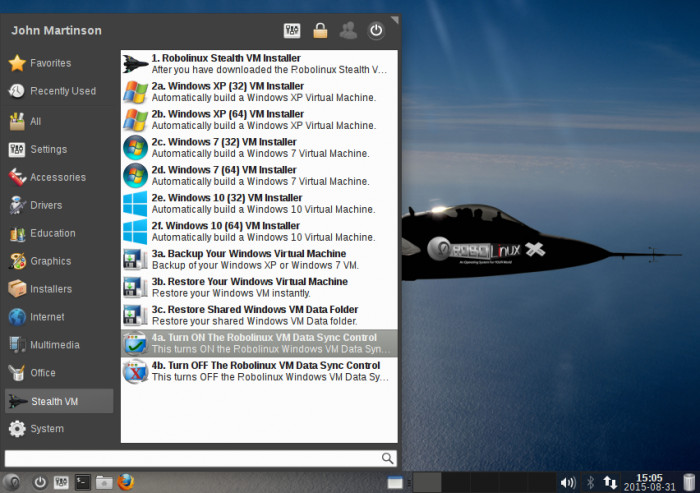The width and height of the screenshot is (700, 493).
Task: Open the Office category
Action: point(58,372)
